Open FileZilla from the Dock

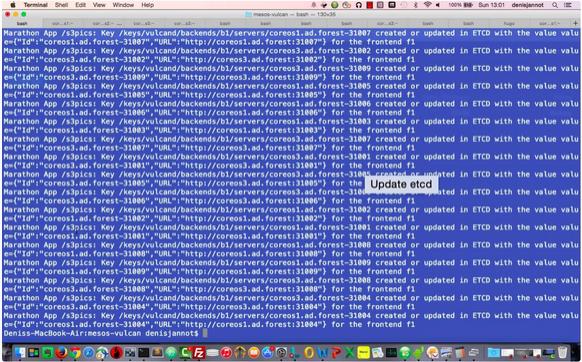pyautogui.click(x=199, y=352)
